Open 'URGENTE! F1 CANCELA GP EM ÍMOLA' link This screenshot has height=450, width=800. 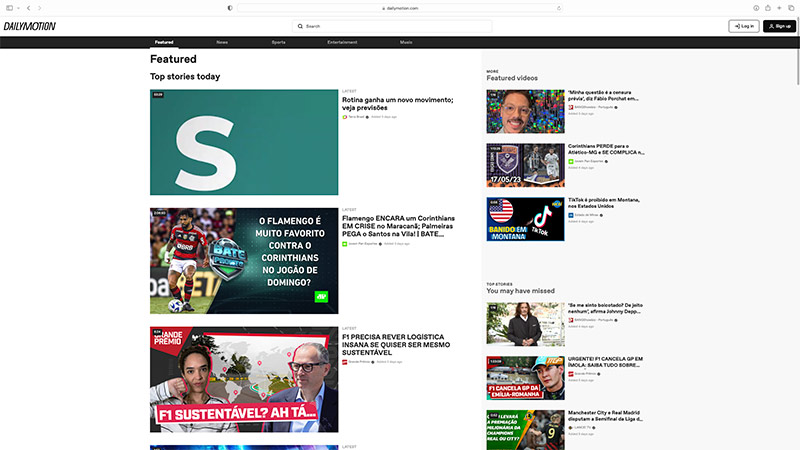[605, 362]
